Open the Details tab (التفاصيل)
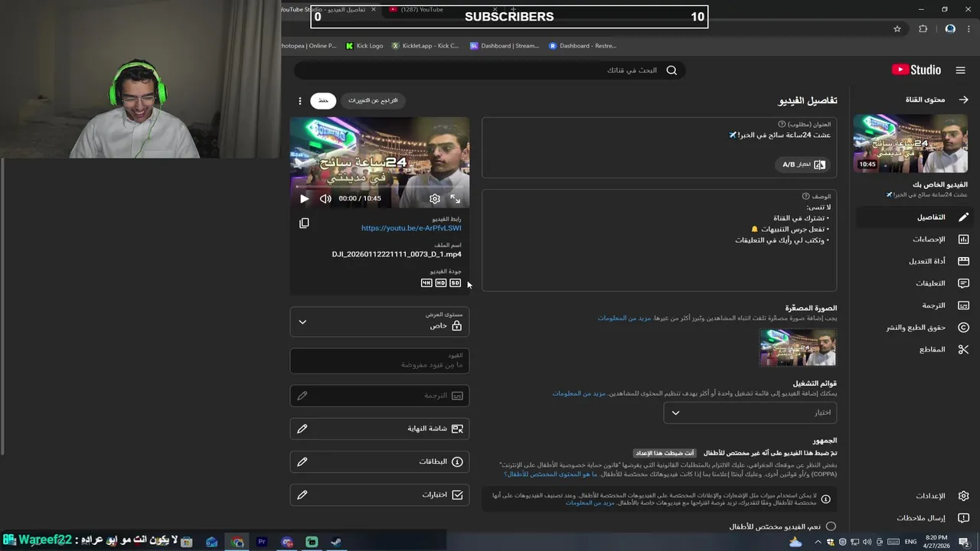 point(913,217)
